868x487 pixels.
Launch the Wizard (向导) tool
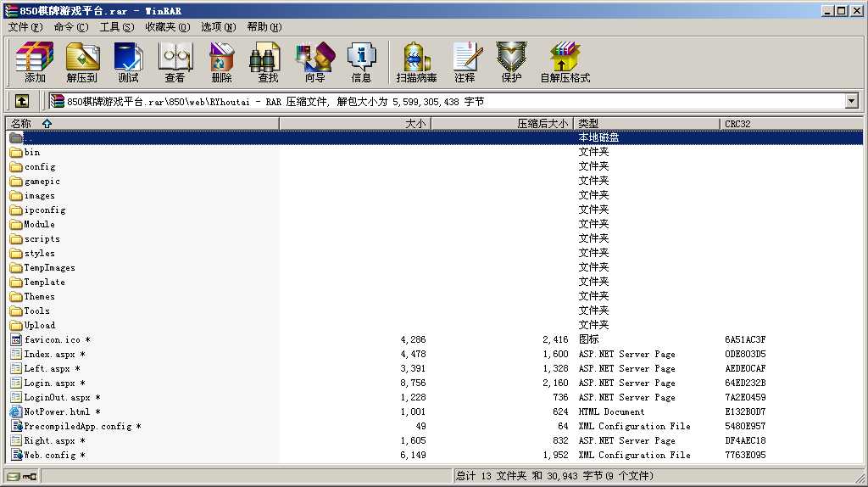(315, 61)
